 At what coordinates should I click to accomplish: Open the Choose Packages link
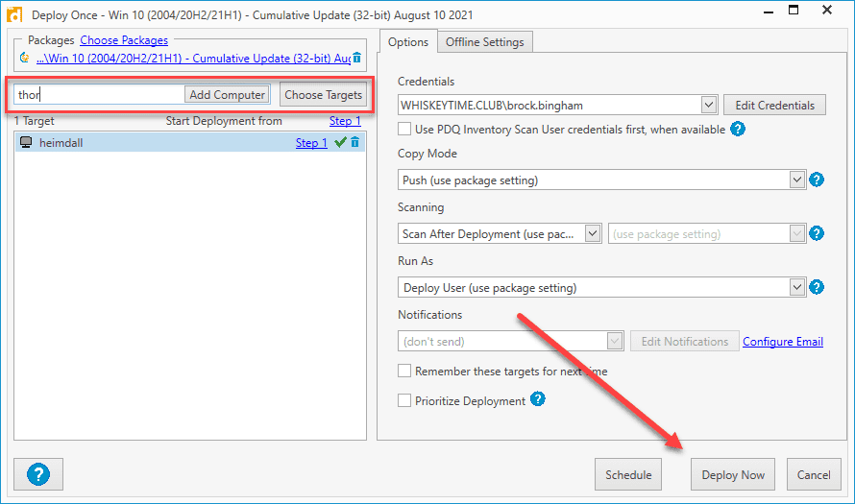[x=124, y=40]
